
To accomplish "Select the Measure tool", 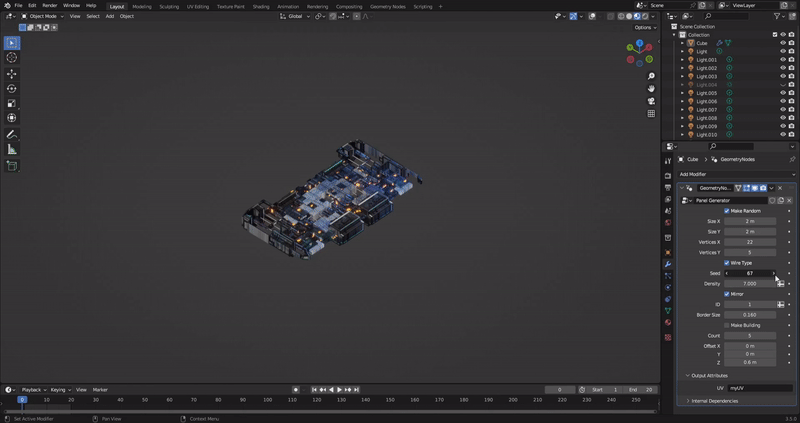I will (x=12, y=150).
